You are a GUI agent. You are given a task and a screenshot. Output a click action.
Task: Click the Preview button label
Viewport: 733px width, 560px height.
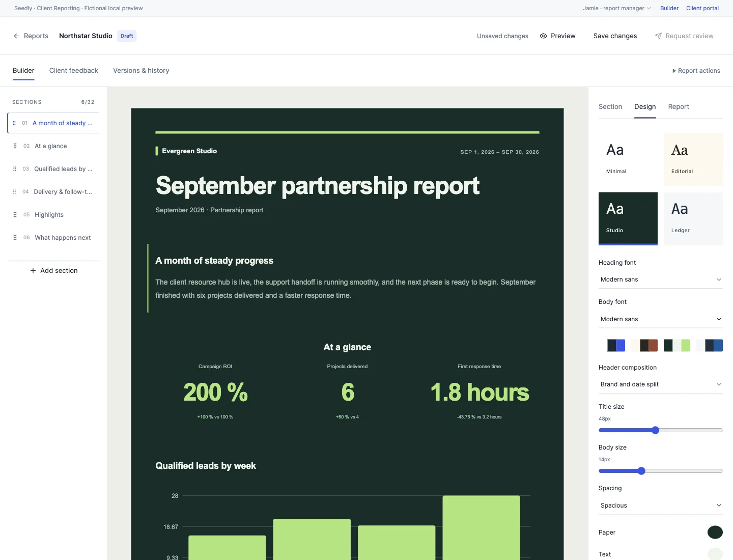[563, 36]
